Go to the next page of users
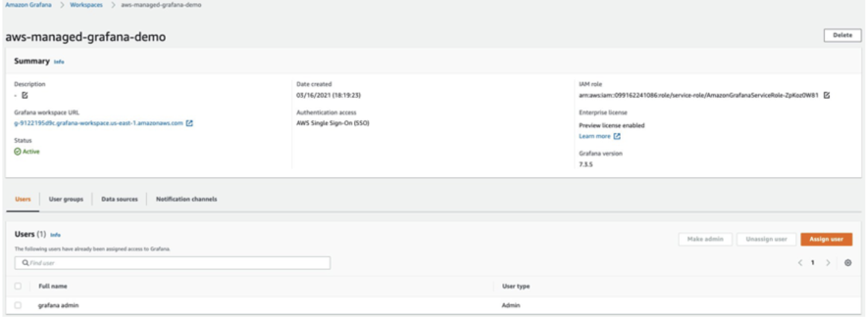This screenshot has width=868, height=317. click(828, 263)
